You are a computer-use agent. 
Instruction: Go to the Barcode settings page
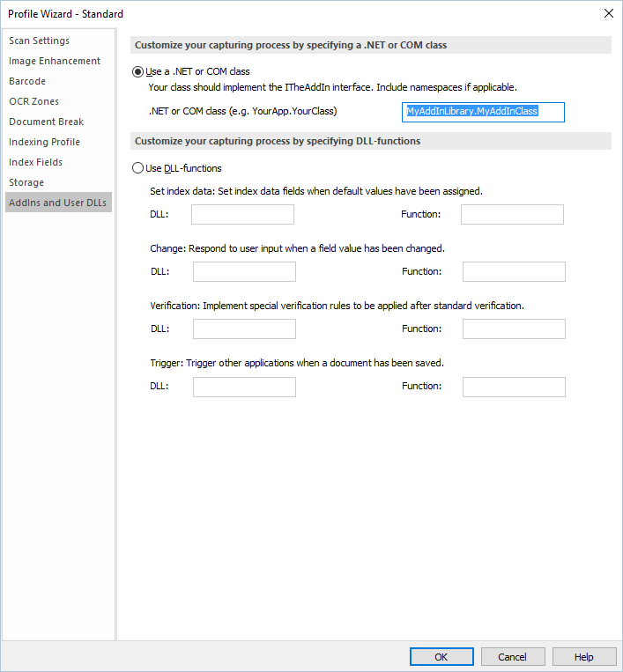(x=27, y=81)
